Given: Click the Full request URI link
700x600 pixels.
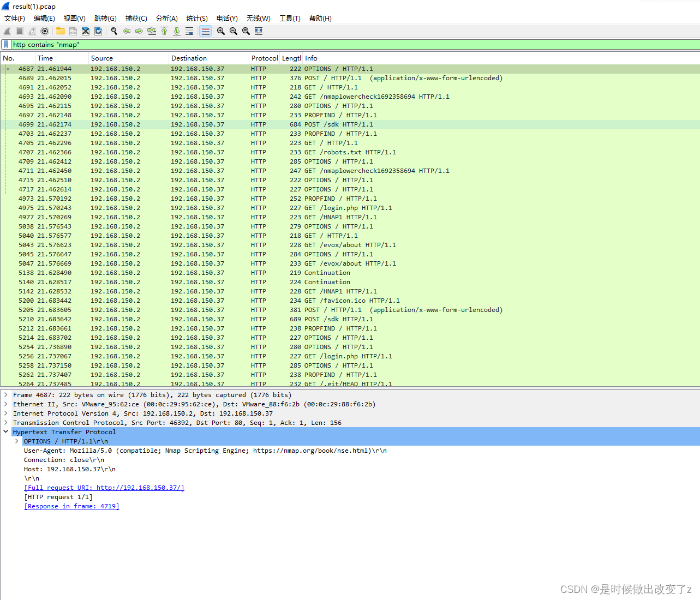Looking at the screenshot, I should (x=104, y=488).
